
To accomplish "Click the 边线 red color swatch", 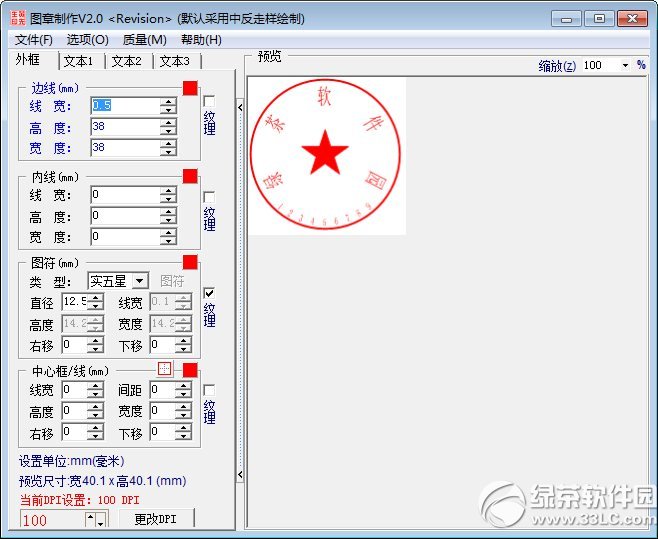I will click(190, 88).
